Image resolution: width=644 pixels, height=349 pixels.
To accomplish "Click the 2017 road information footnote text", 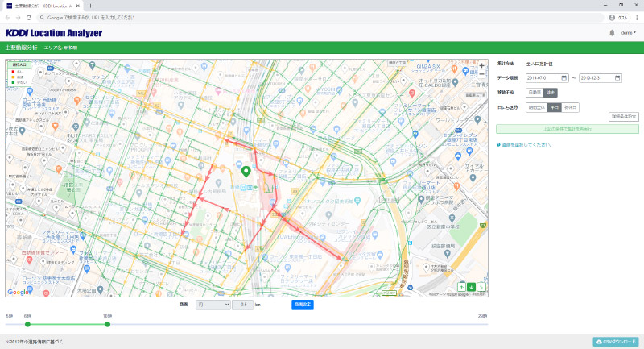I will [x=35, y=342].
